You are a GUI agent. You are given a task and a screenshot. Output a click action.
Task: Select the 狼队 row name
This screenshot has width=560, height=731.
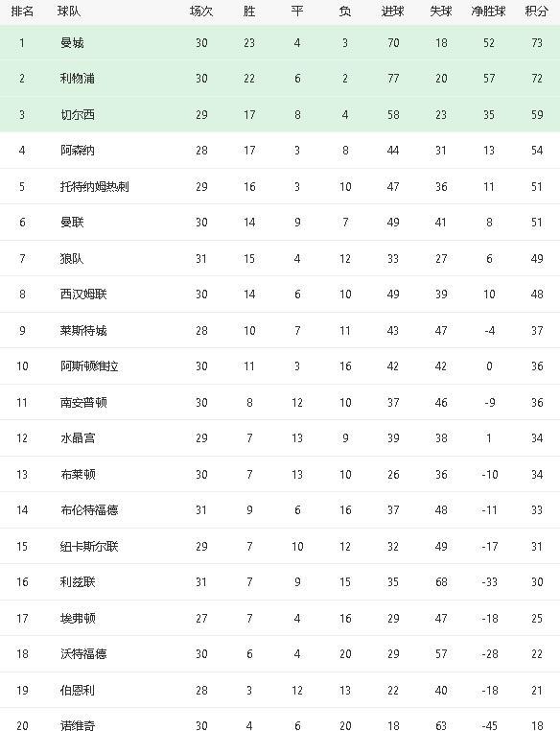(x=72, y=258)
